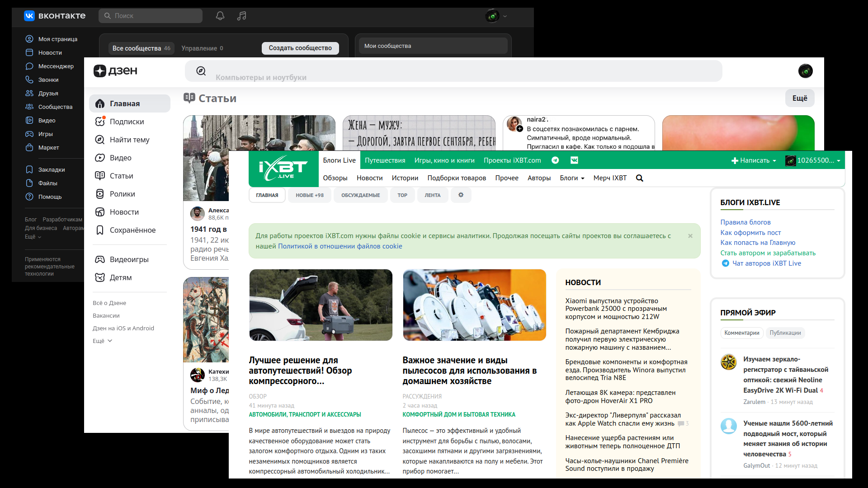
Task: Click the VK Поиск search field
Action: (151, 16)
